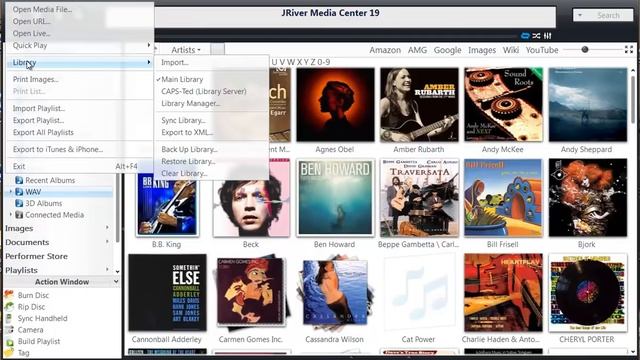Toggle the shuffle icon
640x360 pixels.
coord(536,36)
